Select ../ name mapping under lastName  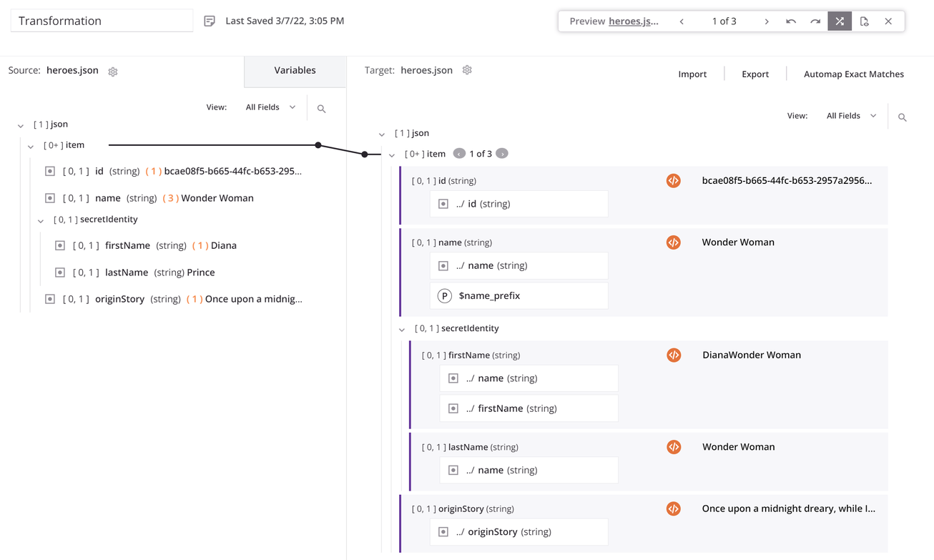coord(529,470)
